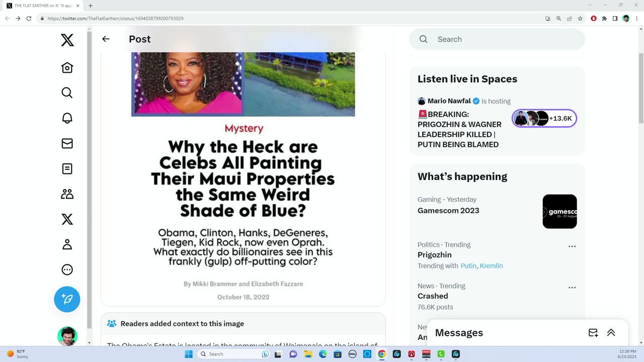Open account menu via the sidebar avatar
Viewport: 644px width, 362px height.
tap(67, 336)
